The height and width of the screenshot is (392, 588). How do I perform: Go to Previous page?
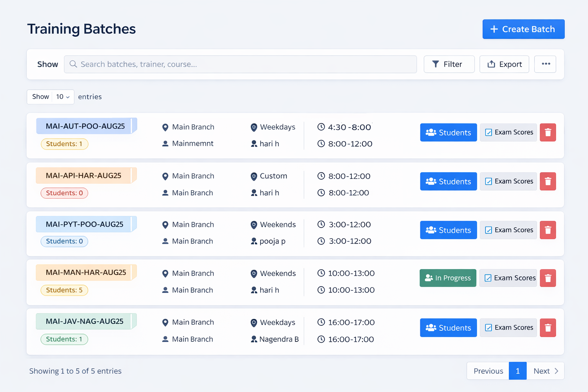tap(488, 371)
